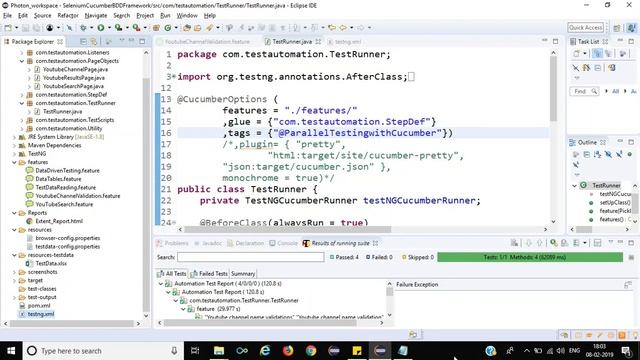The width and height of the screenshot is (640, 360).
Task: Collapse the TestRunner node in Outline
Action: [575, 185]
